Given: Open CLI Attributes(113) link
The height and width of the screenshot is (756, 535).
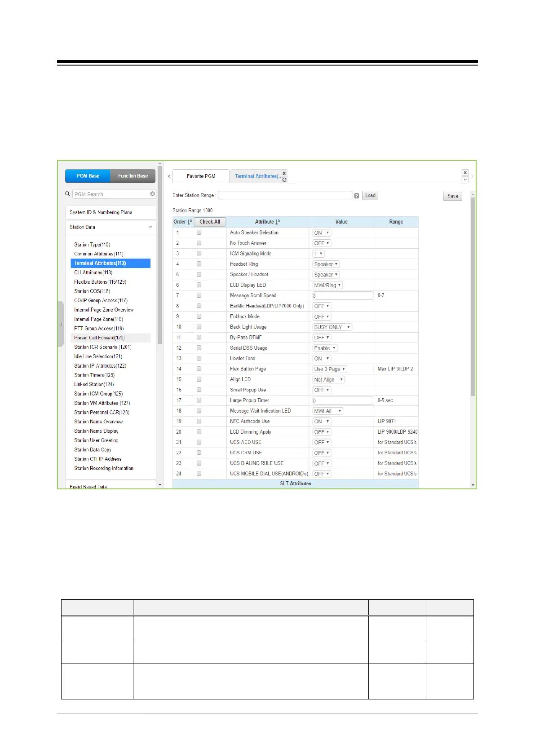Looking at the screenshot, I should click(93, 273).
